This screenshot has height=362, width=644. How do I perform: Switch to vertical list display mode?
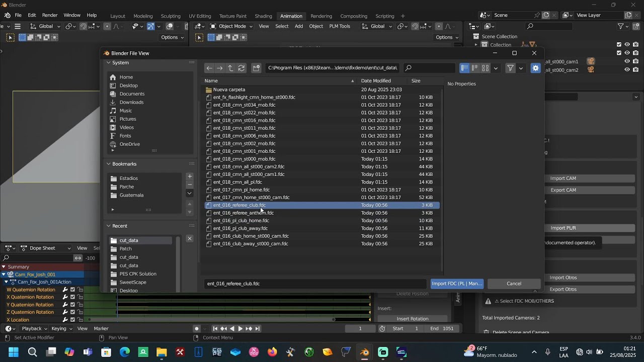[x=464, y=68]
